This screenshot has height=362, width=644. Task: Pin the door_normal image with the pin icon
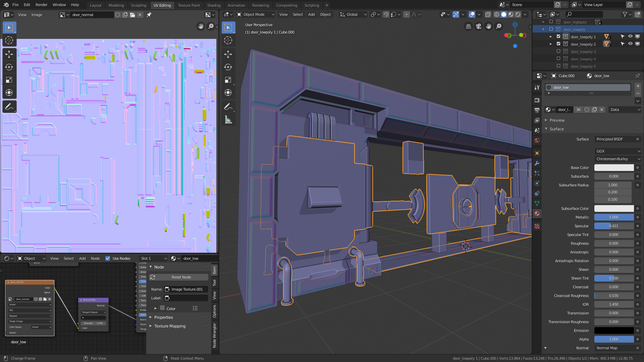(149, 15)
